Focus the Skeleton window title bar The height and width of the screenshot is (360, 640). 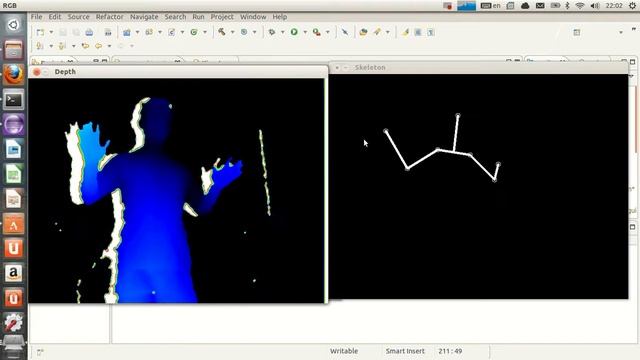click(x=478, y=67)
